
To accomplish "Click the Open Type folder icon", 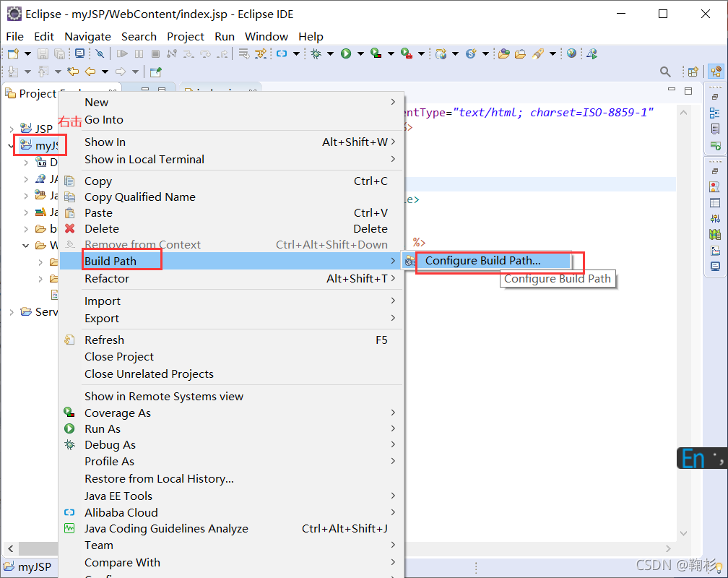I will click(504, 54).
